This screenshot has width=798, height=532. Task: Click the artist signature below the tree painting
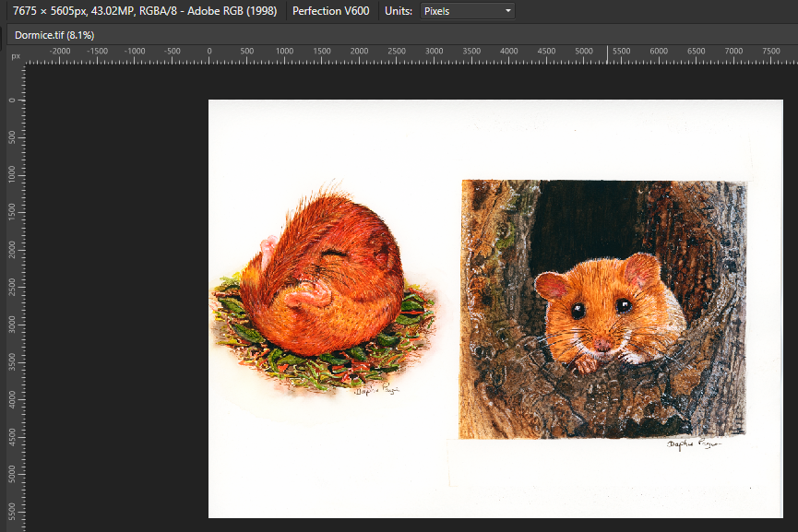(x=694, y=444)
